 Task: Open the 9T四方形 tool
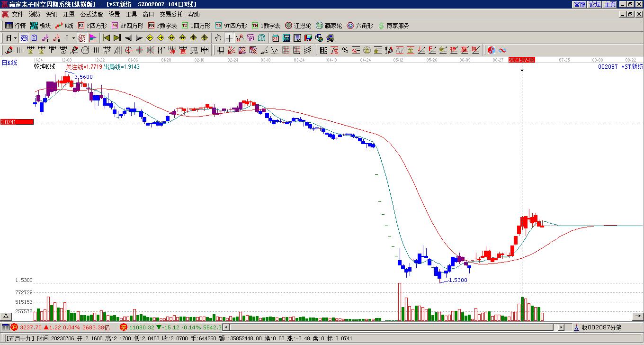click(231, 26)
